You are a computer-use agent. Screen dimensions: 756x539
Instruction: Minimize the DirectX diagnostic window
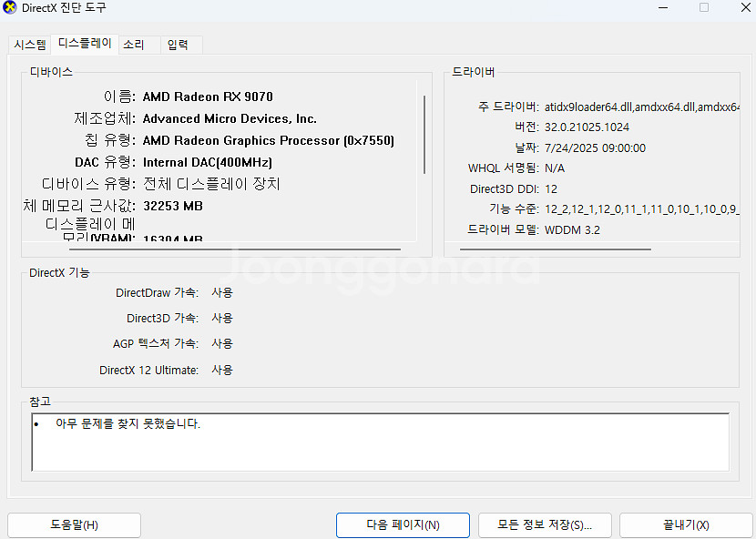663,7
